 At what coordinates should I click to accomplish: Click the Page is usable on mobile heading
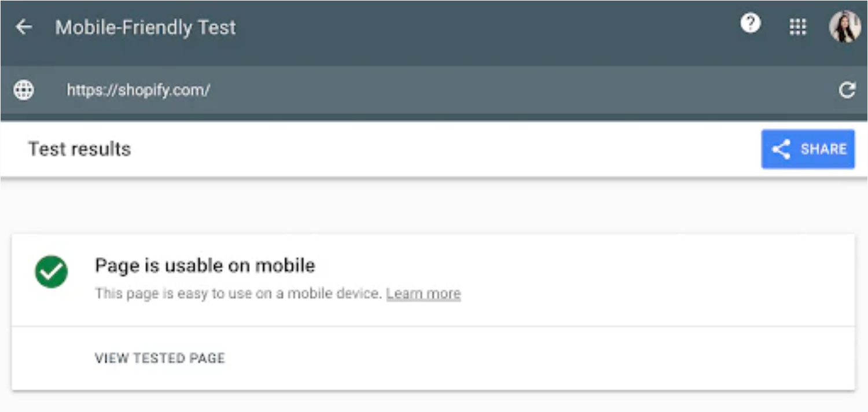tap(204, 266)
